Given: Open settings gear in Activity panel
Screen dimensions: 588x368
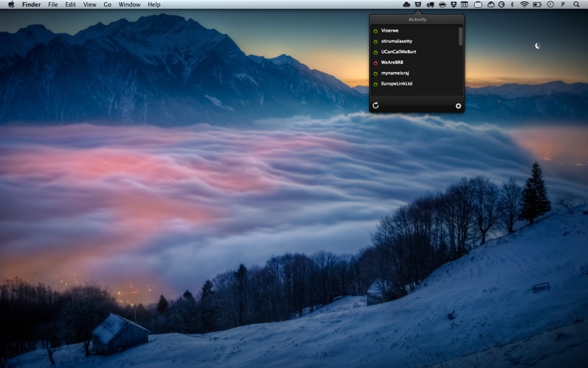Looking at the screenshot, I should [x=458, y=106].
